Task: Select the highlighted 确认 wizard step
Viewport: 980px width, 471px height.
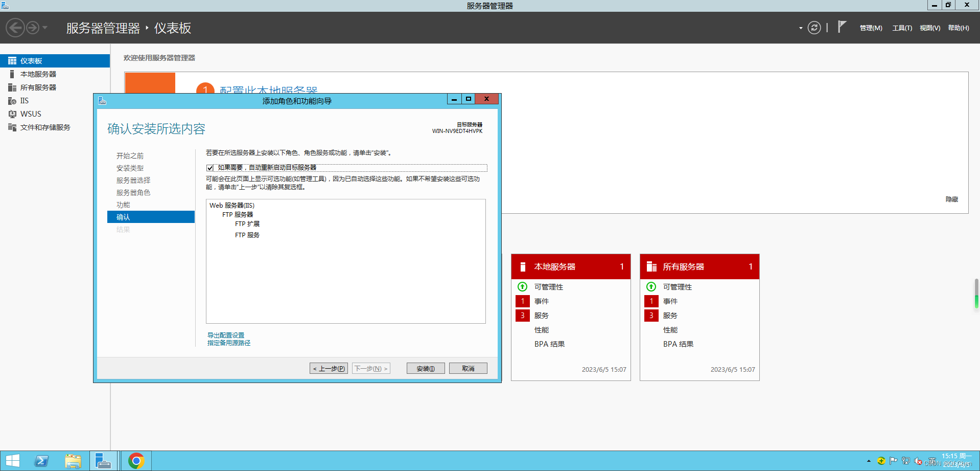Action: [151, 217]
